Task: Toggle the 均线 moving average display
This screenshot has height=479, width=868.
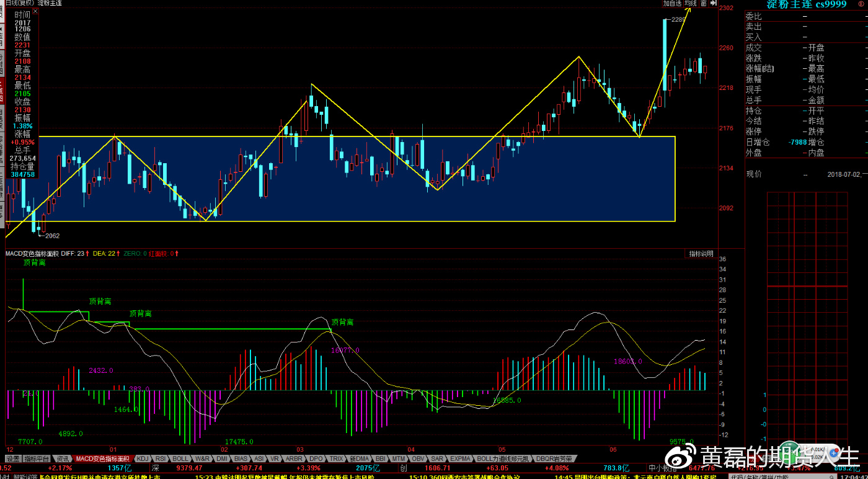Action: [x=691, y=3]
